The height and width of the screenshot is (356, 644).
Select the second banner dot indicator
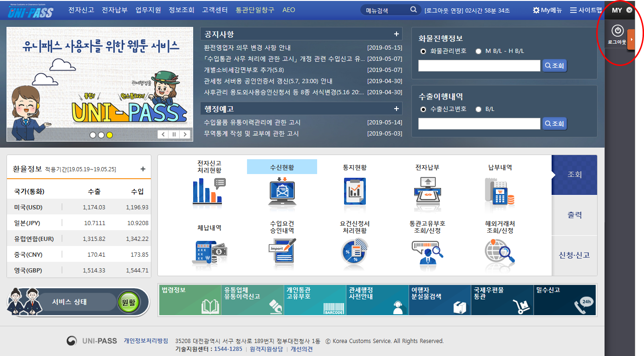(101, 135)
